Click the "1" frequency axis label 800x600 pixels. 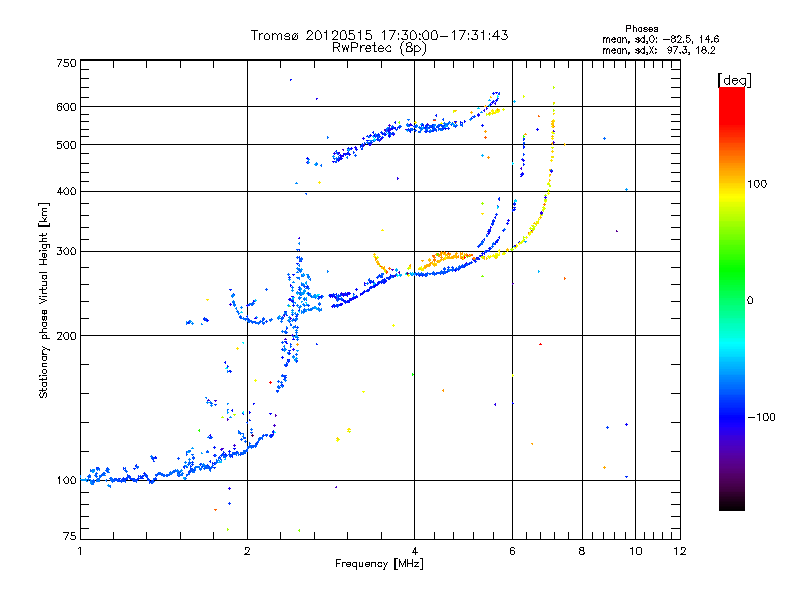tap(80, 551)
